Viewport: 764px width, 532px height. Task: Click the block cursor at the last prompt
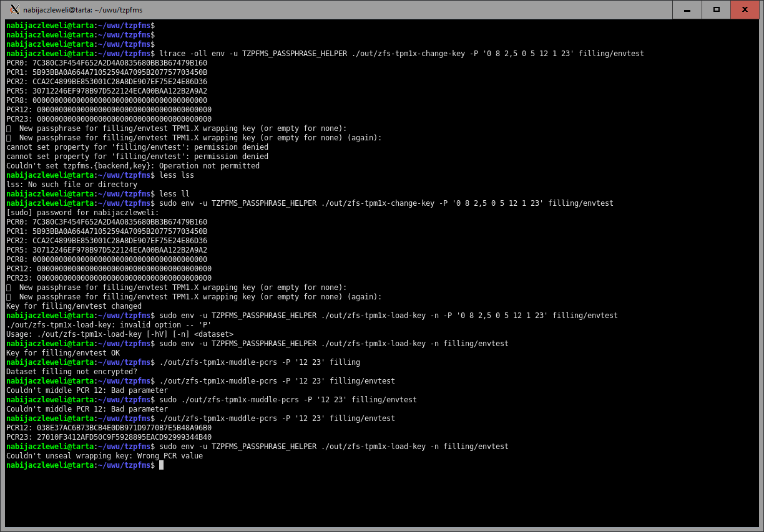pyautogui.click(x=161, y=465)
